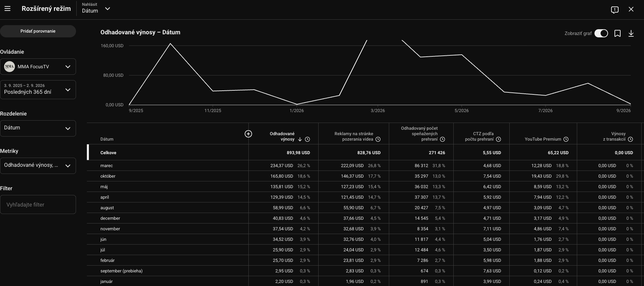Image resolution: width=644 pixels, height=286 pixels.
Task: Download the report with the download icon
Action: coord(631,33)
